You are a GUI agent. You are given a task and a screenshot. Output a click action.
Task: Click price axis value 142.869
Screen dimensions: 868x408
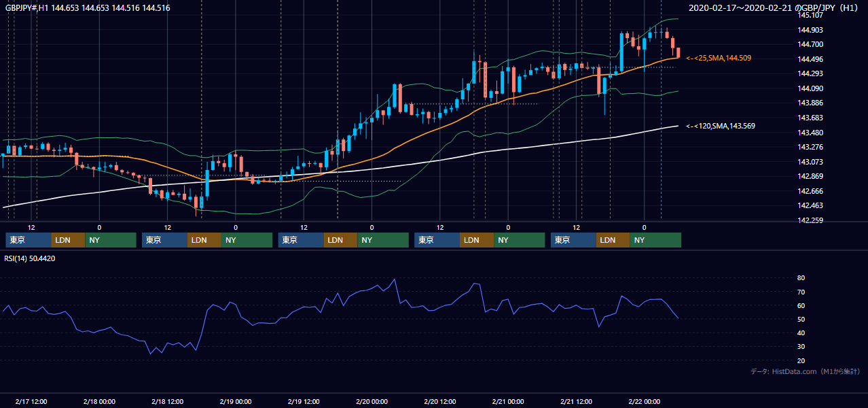tap(811, 176)
